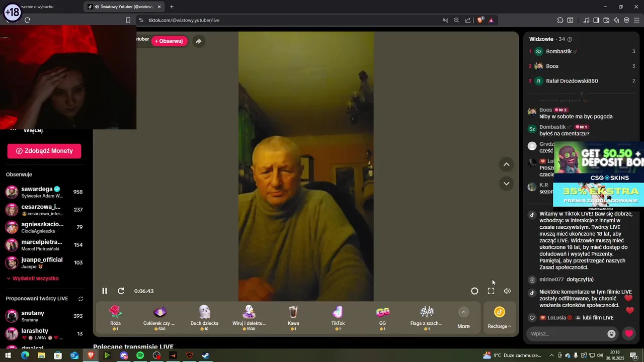Show viewer info next to Widzowie count
This screenshot has height=362, width=644.
(570, 39)
